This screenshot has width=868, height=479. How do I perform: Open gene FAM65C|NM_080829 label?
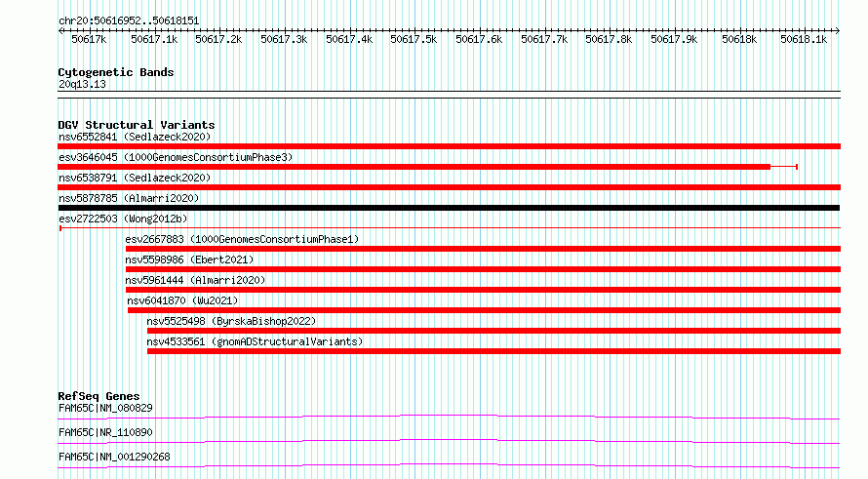point(105,408)
